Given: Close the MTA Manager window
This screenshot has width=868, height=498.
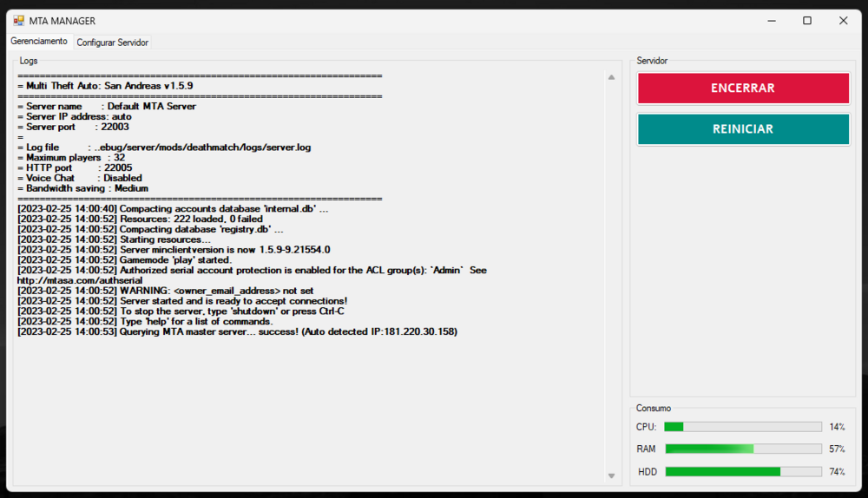Looking at the screenshot, I should (x=843, y=21).
